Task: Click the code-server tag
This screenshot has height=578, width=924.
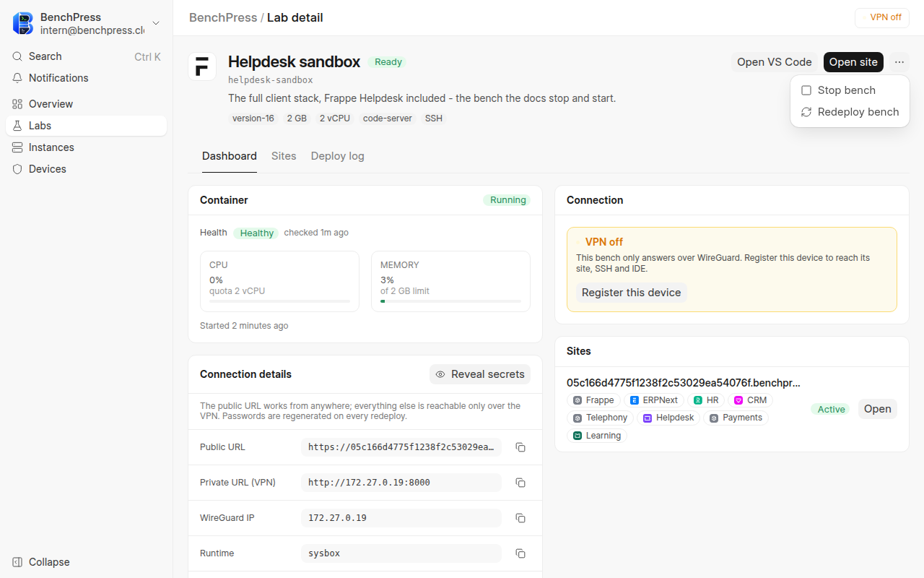Action: coord(388,118)
